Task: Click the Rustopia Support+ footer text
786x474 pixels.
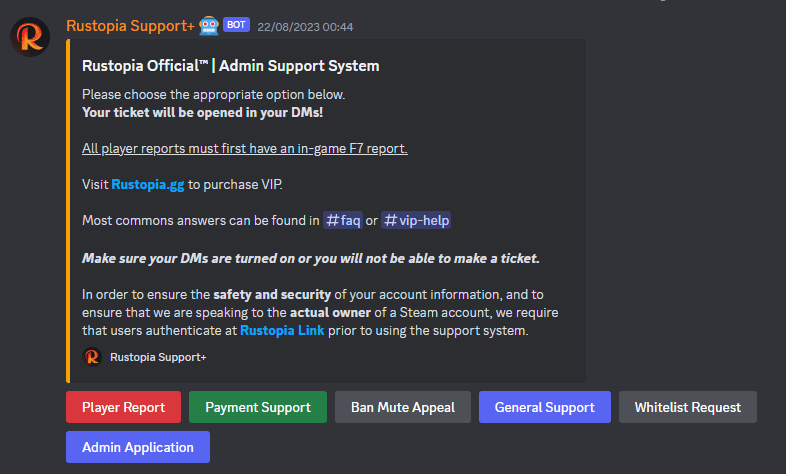Action: (x=158, y=356)
